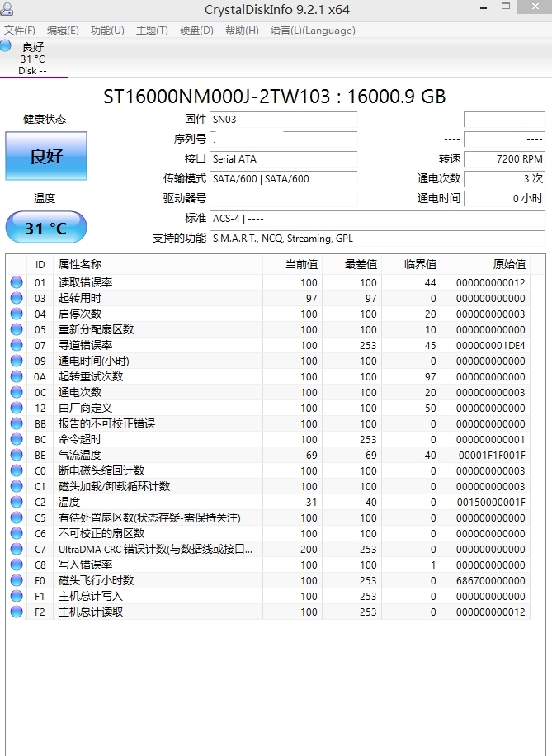Image resolution: width=552 pixels, height=756 pixels.
Task: Open the 主题(T) menu
Action: click(152, 31)
